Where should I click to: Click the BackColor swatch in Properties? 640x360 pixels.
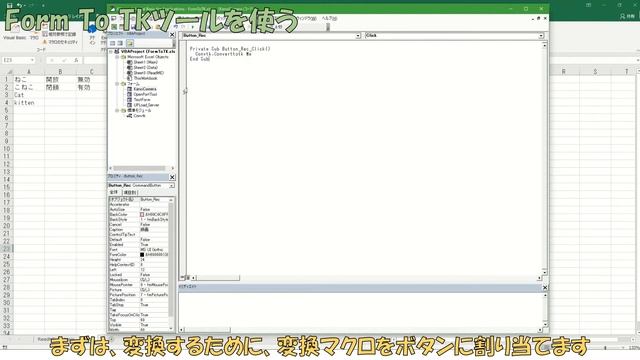142,215
